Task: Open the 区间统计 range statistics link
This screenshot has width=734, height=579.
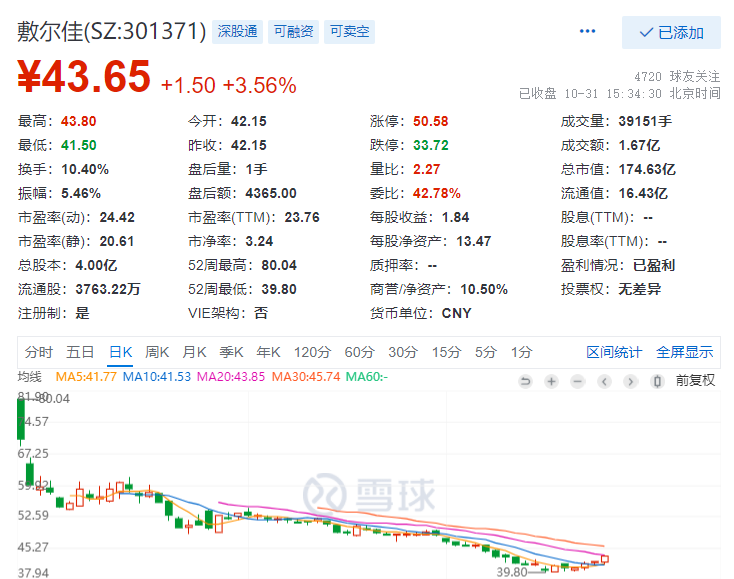Action: tap(614, 352)
